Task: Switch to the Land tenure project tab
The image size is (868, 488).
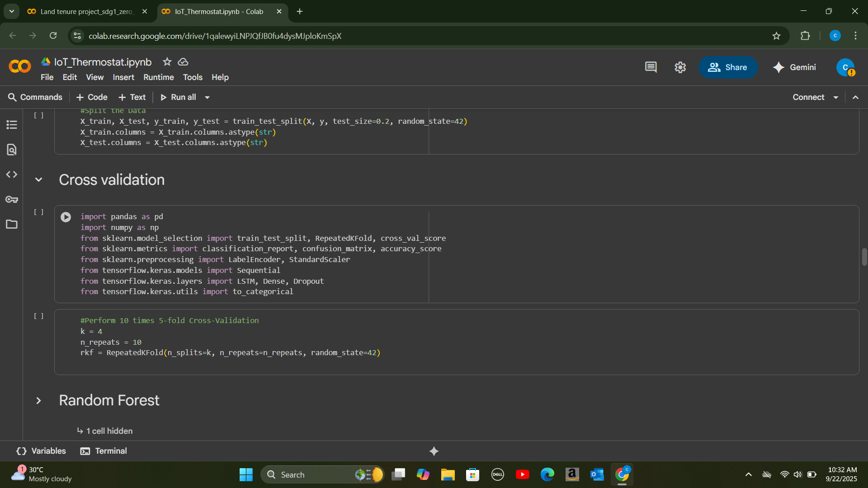Action: click(x=86, y=11)
